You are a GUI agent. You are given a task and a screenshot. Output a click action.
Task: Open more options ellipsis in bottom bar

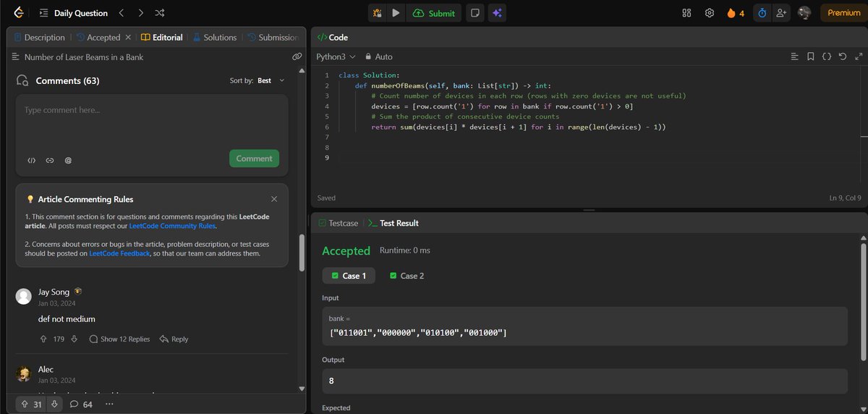(x=109, y=404)
